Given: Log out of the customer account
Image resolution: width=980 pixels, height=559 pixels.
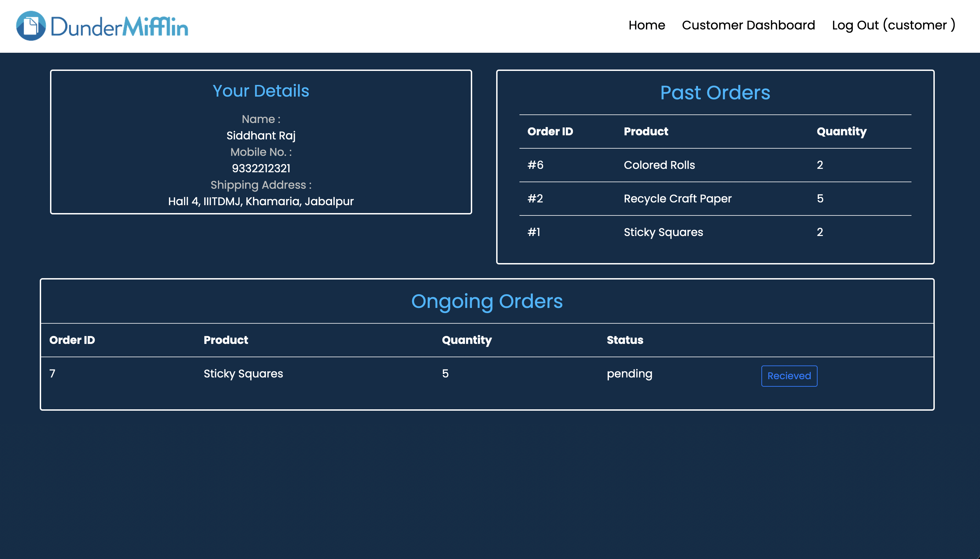Looking at the screenshot, I should point(893,25).
